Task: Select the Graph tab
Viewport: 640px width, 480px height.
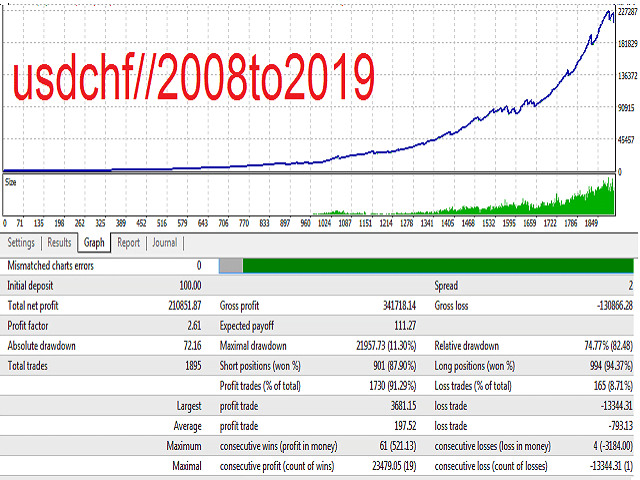Action: point(94,242)
